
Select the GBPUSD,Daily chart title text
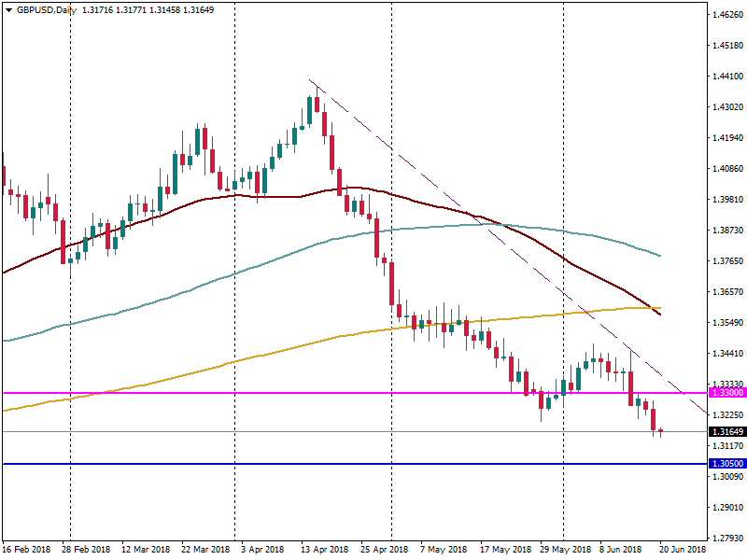coord(46,9)
